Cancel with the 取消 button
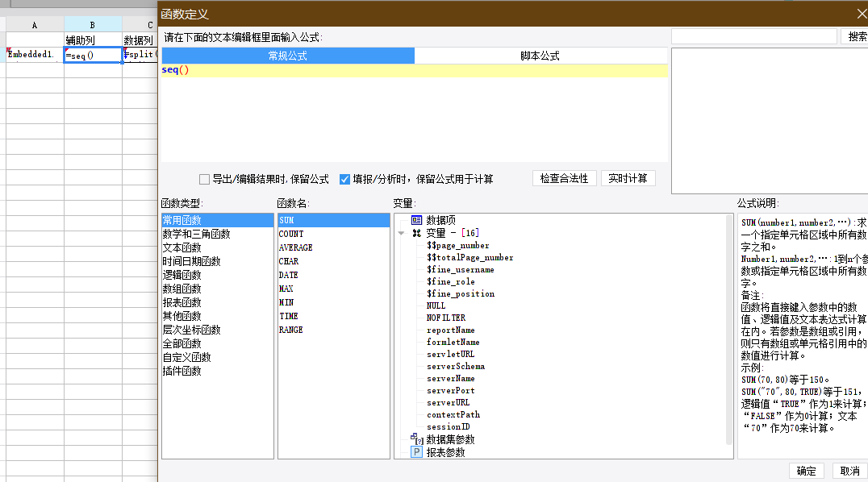 849,471
